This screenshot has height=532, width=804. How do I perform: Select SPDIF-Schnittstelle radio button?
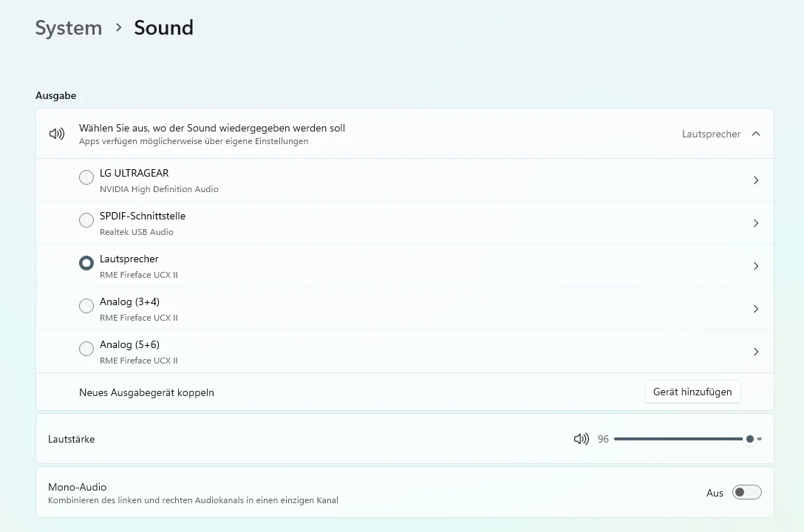pyautogui.click(x=86, y=220)
